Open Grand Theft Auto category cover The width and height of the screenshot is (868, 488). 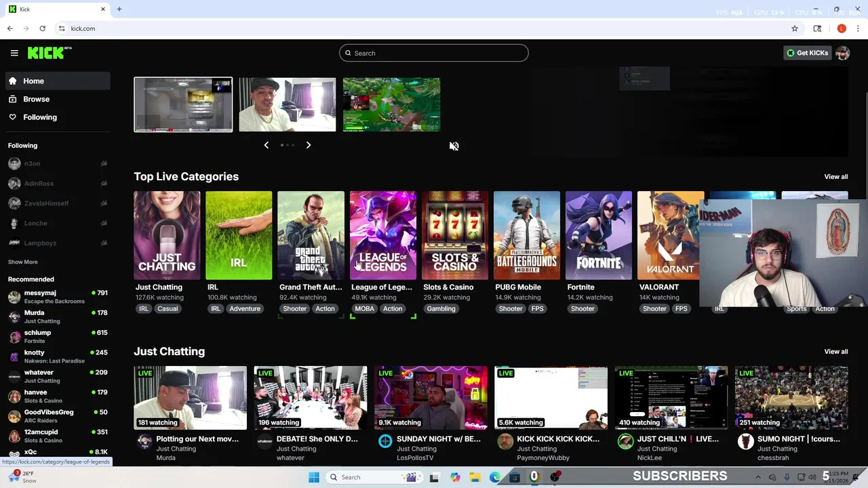click(311, 235)
